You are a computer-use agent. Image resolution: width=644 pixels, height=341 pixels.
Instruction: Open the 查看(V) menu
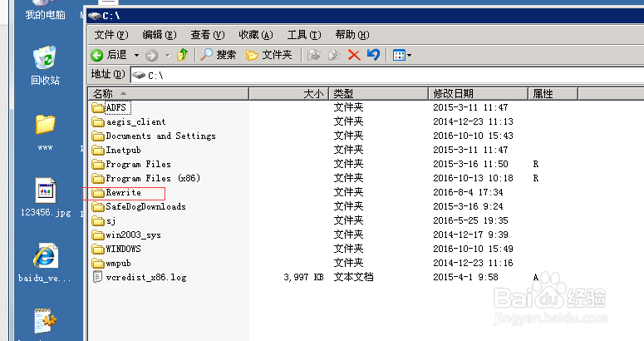pyautogui.click(x=208, y=35)
